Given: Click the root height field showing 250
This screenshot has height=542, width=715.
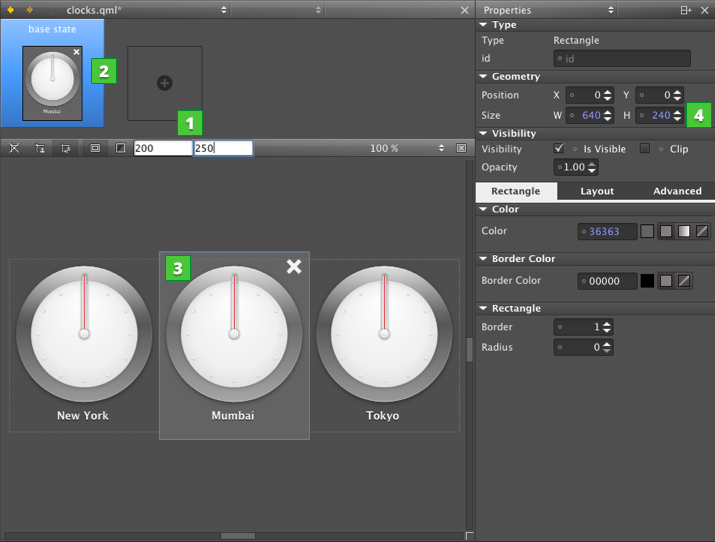Looking at the screenshot, I should point(223,148).
